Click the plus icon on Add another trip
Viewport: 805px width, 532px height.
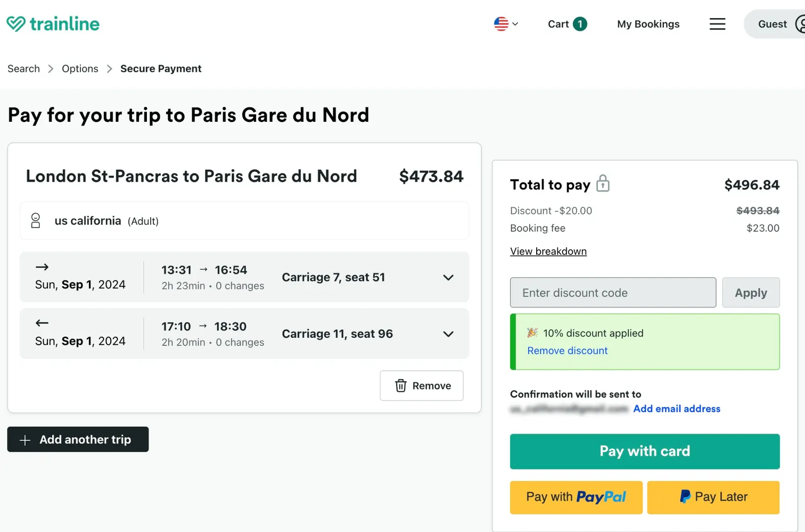(25, 440)
